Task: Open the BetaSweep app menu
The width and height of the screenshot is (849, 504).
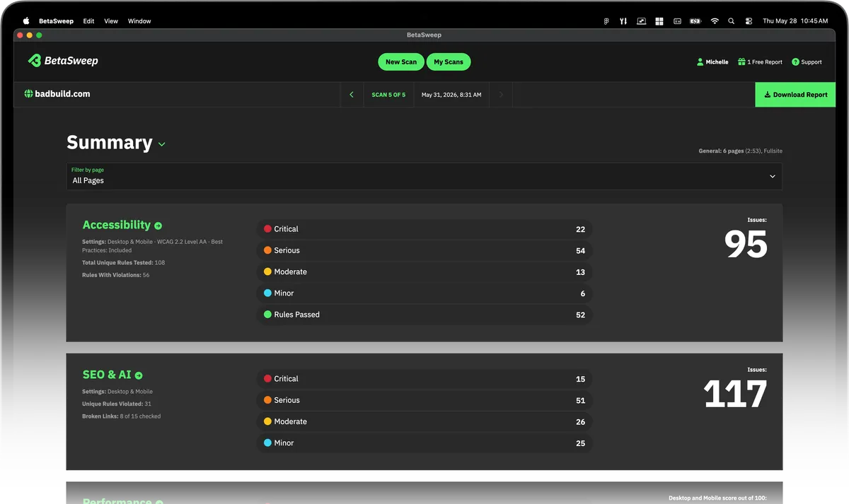Action: [x=56, y=21]
